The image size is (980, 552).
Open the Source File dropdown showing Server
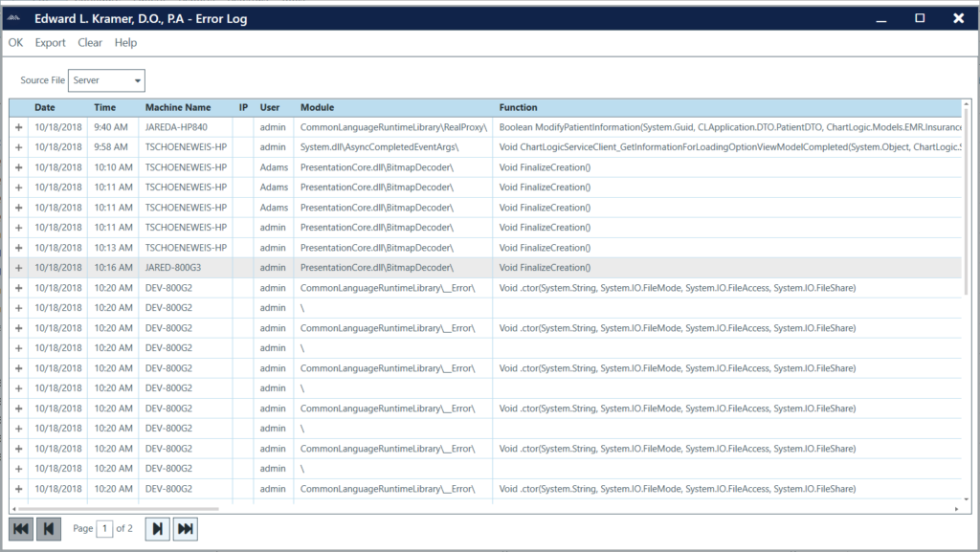pyautogui.click(x=106, y=80)
